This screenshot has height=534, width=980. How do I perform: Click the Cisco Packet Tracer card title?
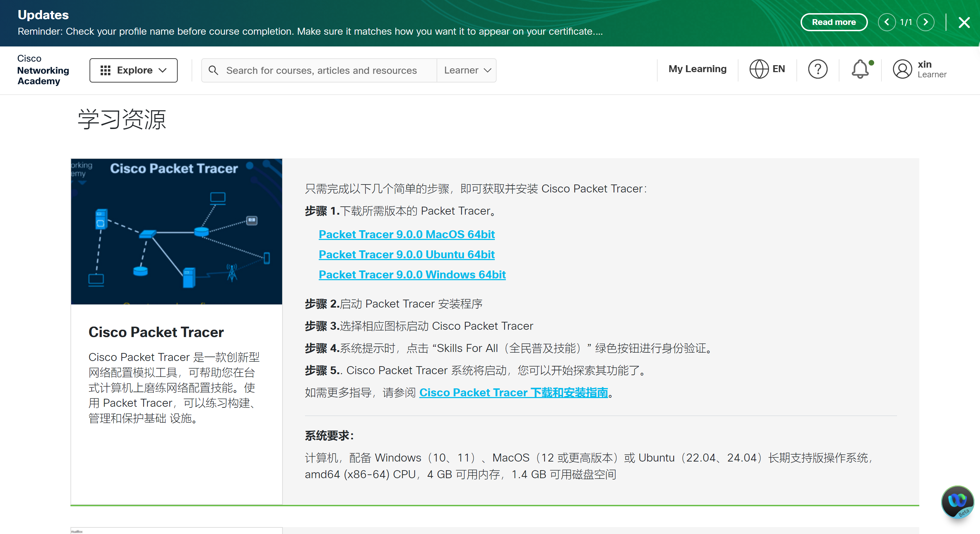[x=156, y=332]
